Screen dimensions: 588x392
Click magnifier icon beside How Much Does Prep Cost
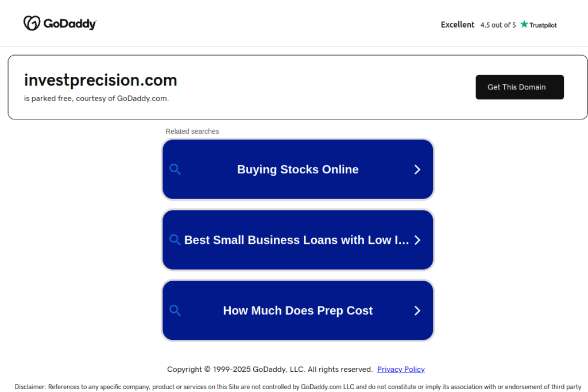tap(175, 311)
